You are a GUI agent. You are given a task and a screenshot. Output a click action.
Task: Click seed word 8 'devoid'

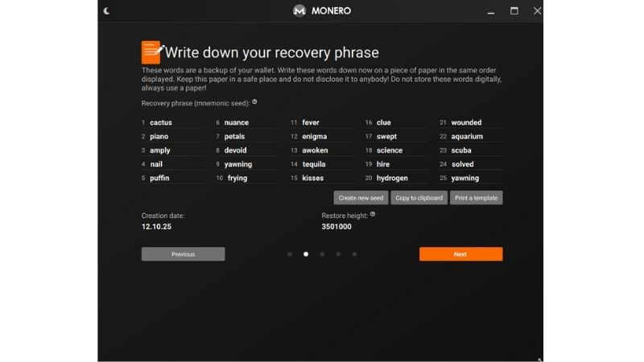[235, 150]
